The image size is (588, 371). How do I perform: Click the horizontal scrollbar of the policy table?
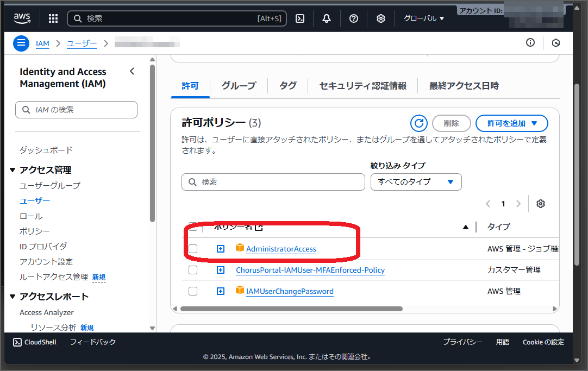[x=291, y=309]
